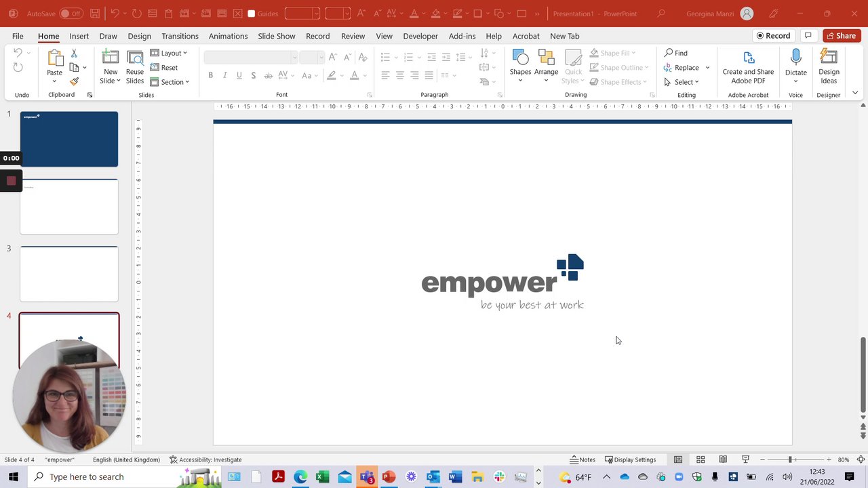Select the Format Painter brush
This screenshot has width=868, height=488.
coord(74,82)
